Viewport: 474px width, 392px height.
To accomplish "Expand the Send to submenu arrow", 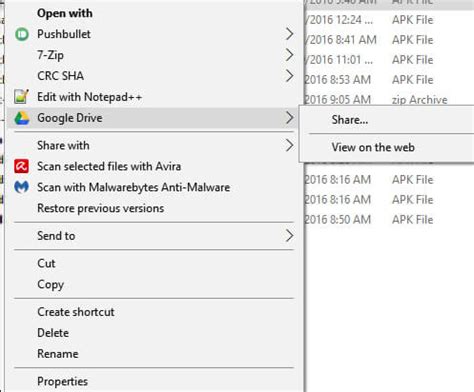I will (289, 236).
